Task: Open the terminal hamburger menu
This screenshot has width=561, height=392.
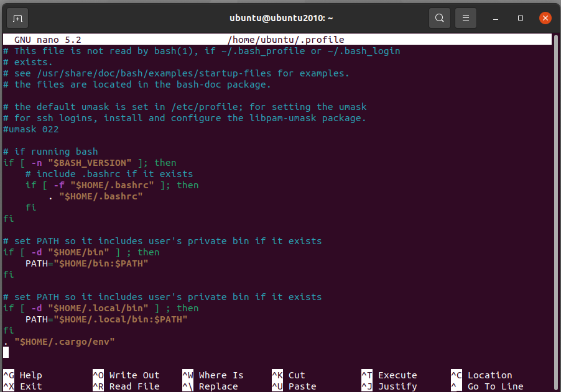Action: (466, 18)
